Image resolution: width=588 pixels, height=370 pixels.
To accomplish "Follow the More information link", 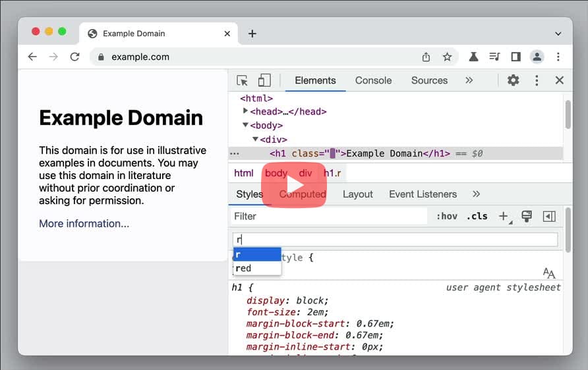I will click(x=84, y=224).
